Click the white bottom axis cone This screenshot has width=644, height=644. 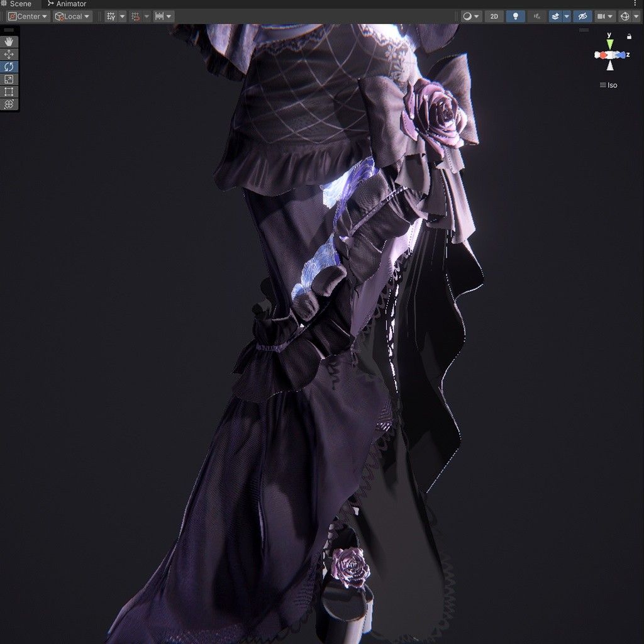point(610,65)
